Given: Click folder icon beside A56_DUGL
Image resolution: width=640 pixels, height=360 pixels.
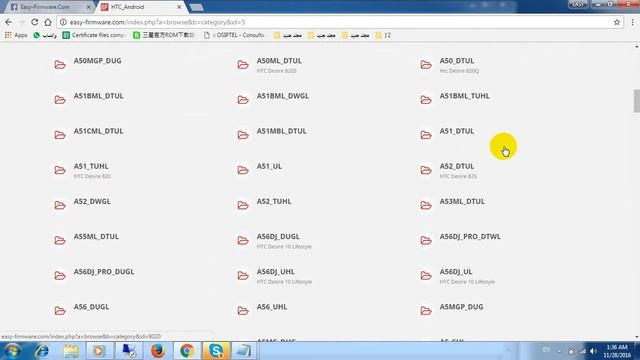Looking at the screenshot, I should coord(60,310).
